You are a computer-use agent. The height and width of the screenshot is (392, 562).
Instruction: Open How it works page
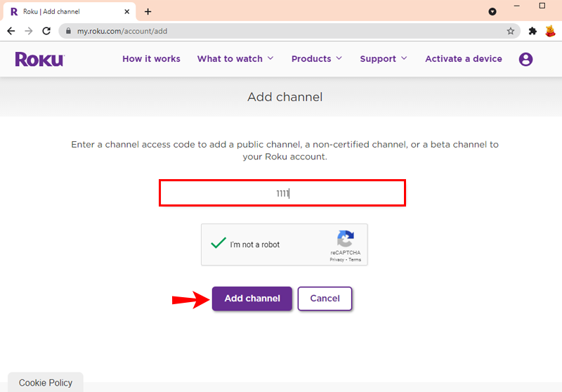[x=151, y=59]
